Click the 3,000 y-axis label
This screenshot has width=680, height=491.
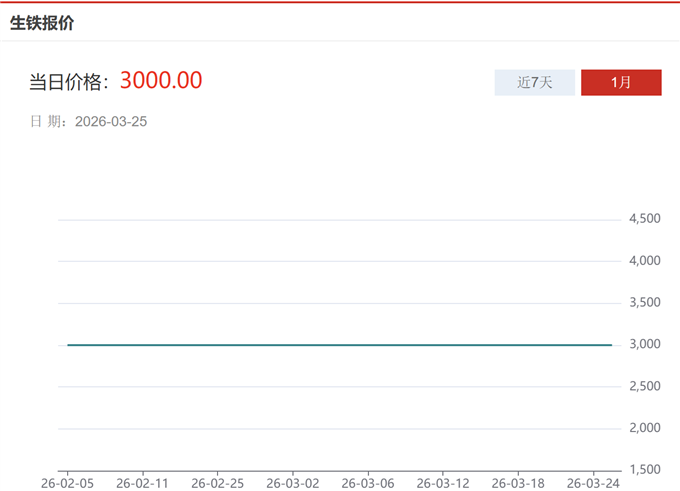click(x=643, y=345)
